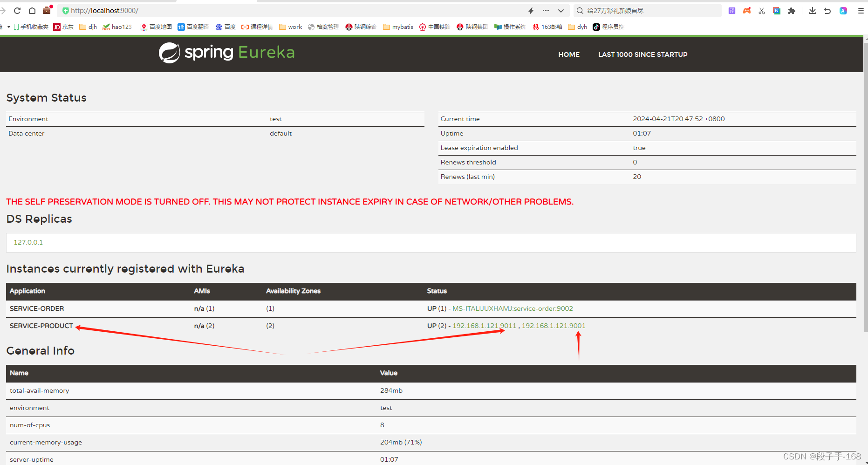Open the 陕钢综合 bookmark

[361, 27]
